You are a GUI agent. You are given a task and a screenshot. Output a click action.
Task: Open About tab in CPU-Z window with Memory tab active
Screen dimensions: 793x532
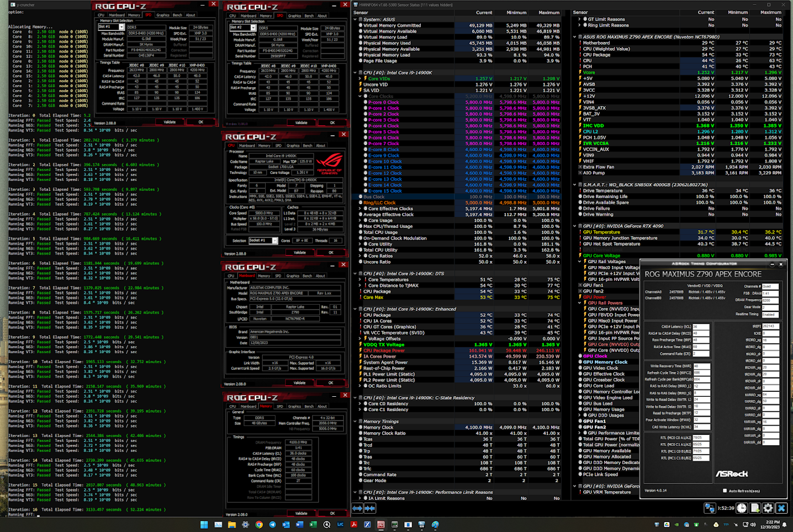coord(322,406)
